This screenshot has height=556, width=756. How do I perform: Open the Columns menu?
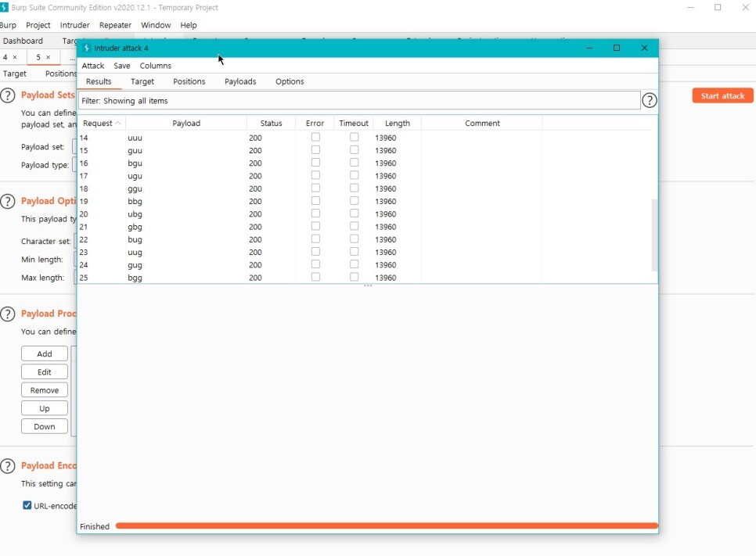[155, 66]
